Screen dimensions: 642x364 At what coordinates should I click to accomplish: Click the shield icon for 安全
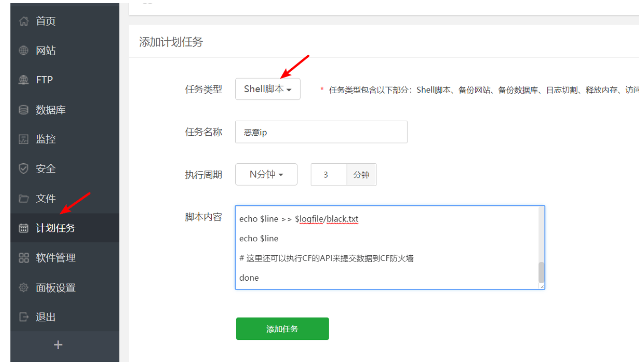24,169
